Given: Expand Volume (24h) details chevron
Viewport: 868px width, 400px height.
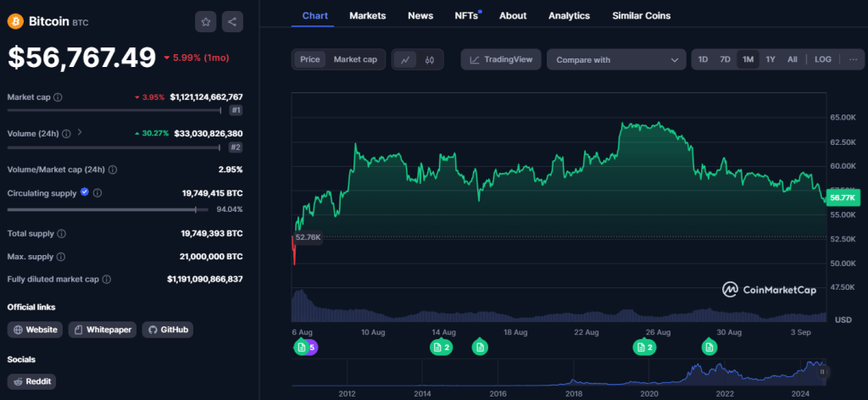Looking at the screenshot, I should [x=80, y=133].
